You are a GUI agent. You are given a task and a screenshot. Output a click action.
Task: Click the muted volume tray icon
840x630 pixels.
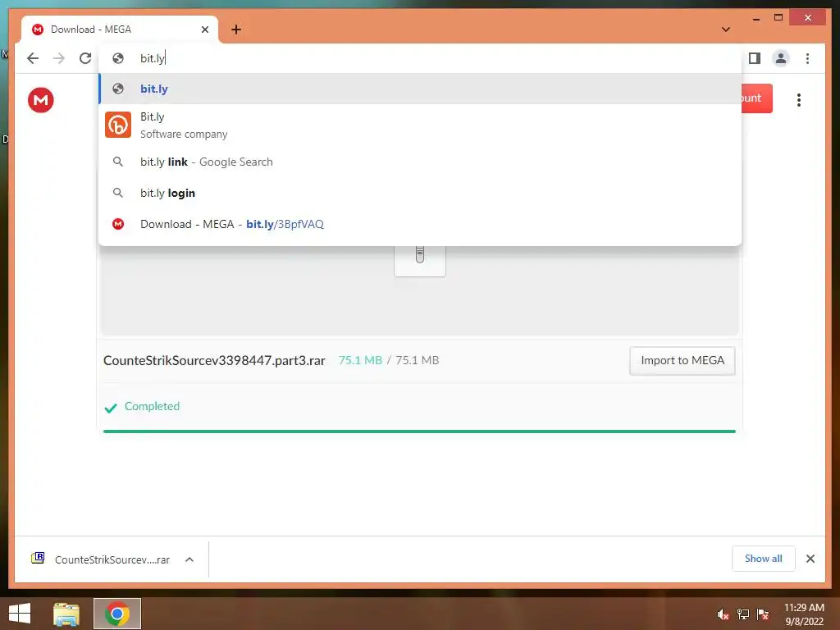click(724, 614)
